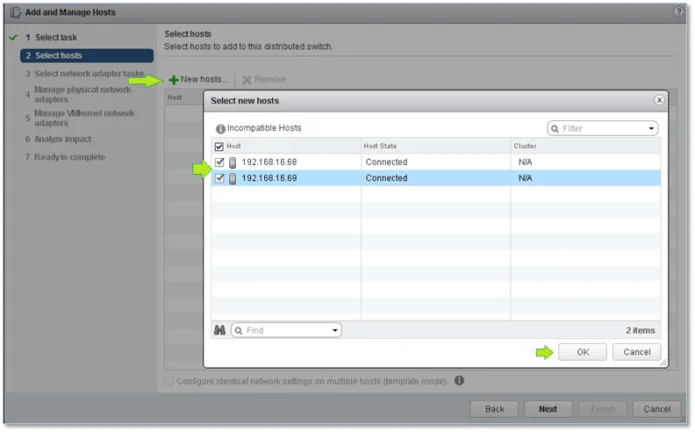Screen dimensions: 695x432
Task: Select step 7 Ready to complete
Action: pyautogui.click(x=65, y=157)
